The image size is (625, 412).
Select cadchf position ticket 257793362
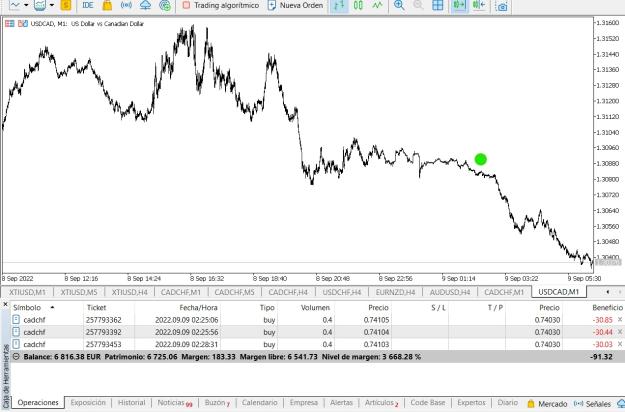click(317, 320)
